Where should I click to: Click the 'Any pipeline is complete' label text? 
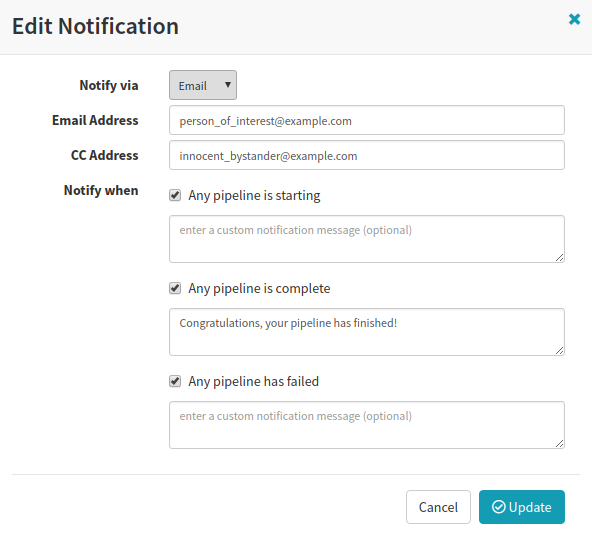259,288
